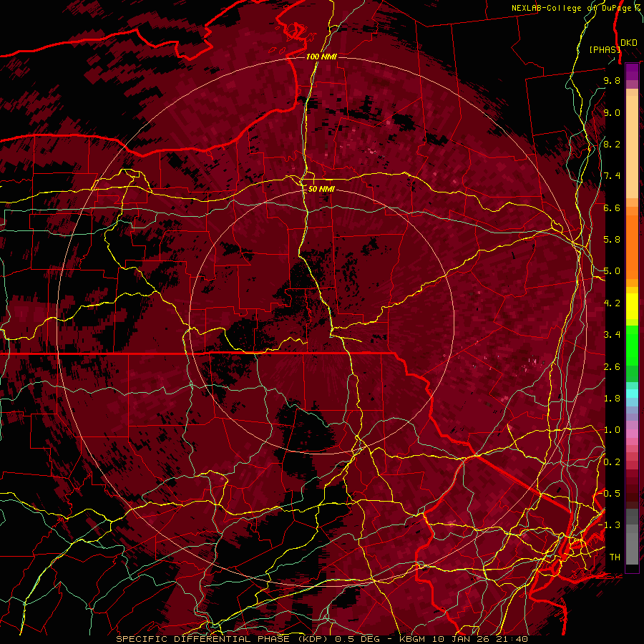Select the [PHAS] legend heading
644x644 pixels.
[x=605, y=49]
